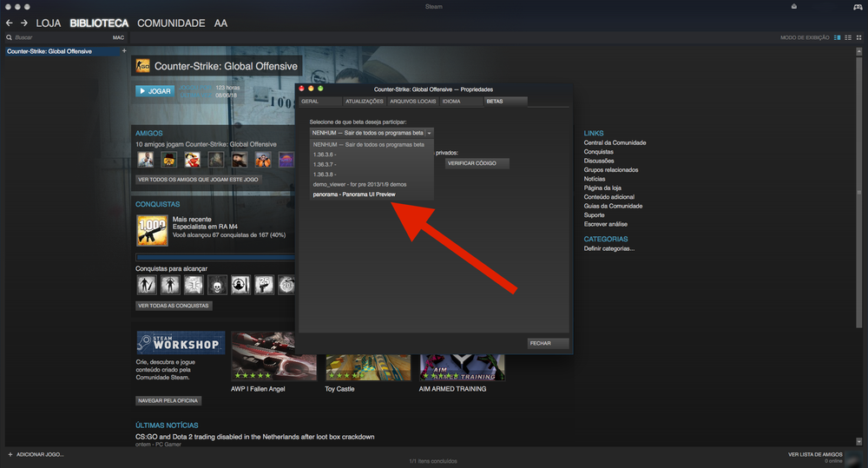Click the scrollbar up arrow
This screenshot has height=468, width=868.
(x=858, y=51)
